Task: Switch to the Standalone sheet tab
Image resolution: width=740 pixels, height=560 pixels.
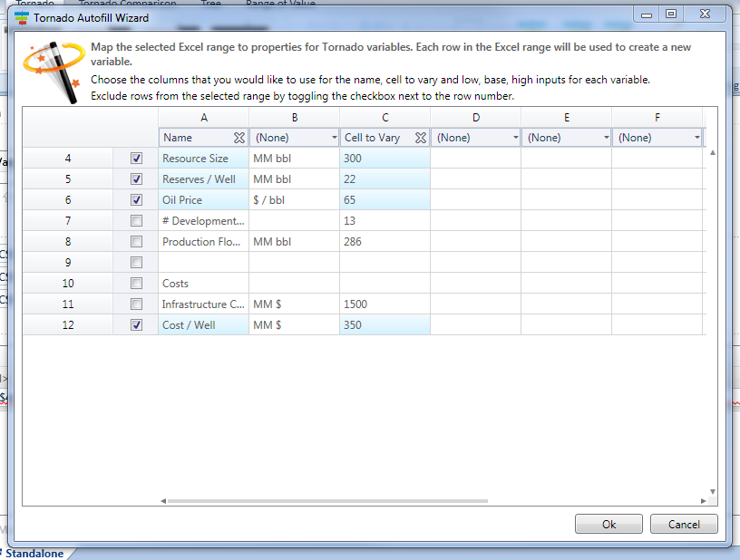Action: coord(34,554)
